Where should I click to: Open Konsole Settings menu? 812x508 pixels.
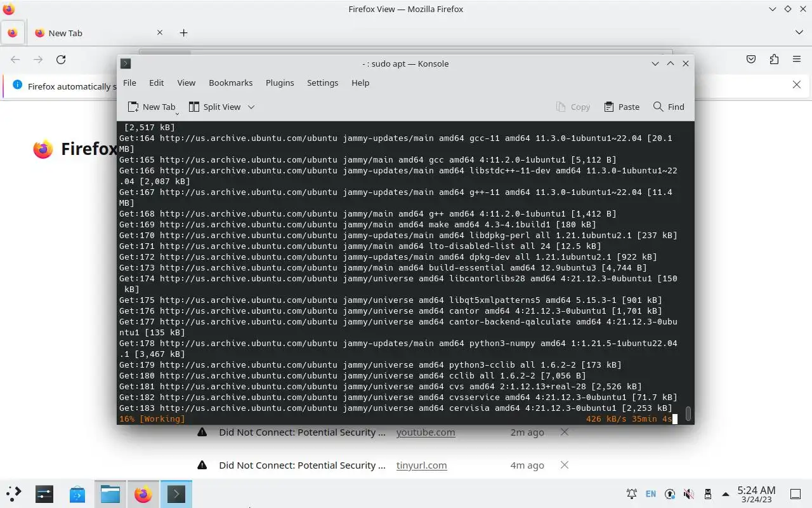point(322,83)
